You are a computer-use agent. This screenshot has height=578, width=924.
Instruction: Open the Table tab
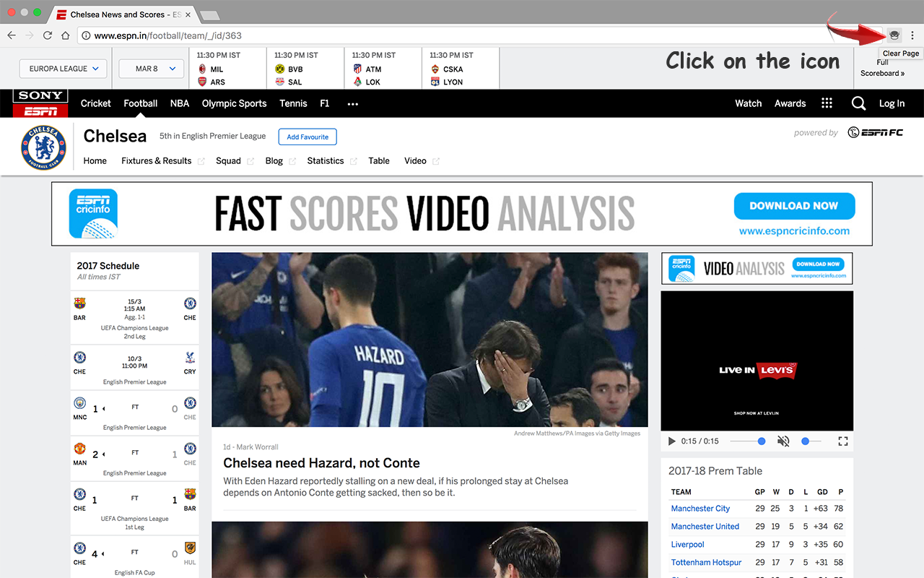(379, 160)
